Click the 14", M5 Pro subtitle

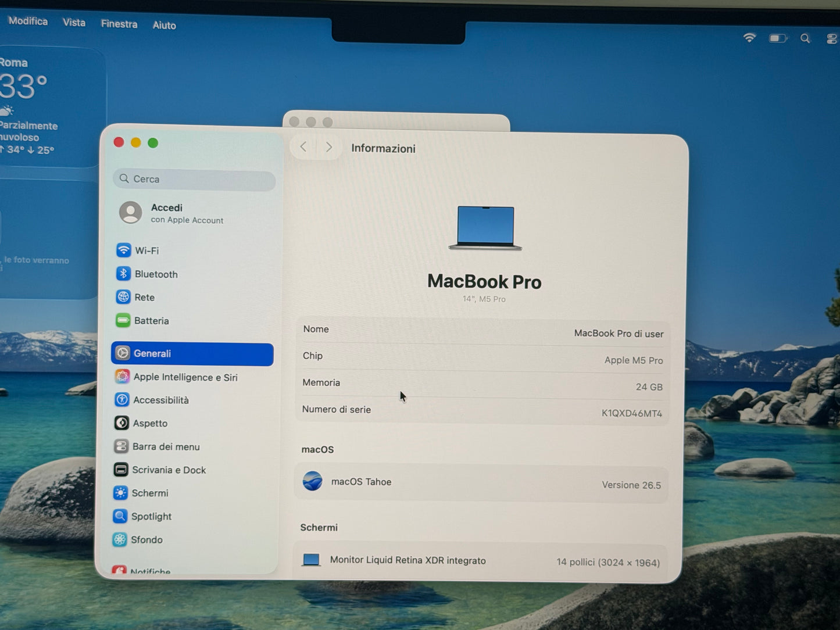click(484, 299)
